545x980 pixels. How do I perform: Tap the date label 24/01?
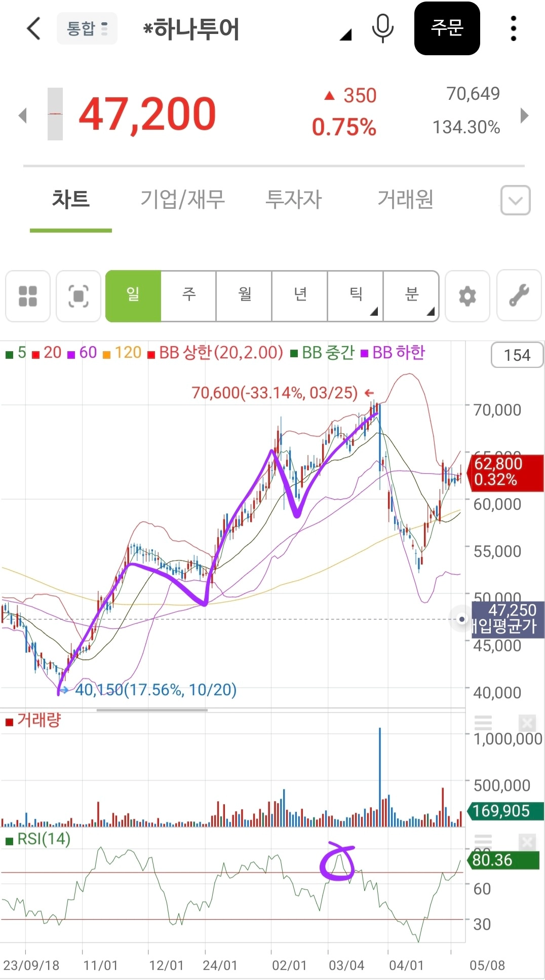(220, 965)
